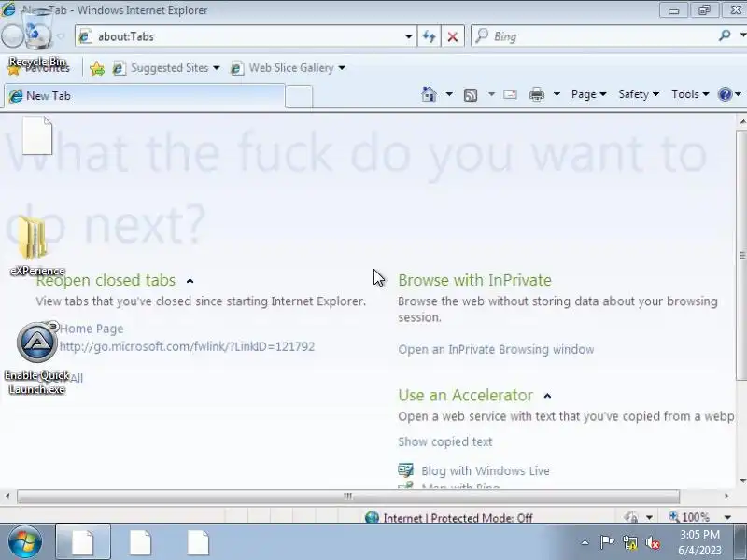Select the eXPerience folder desktop icon
This screenshot has height=560, width=747.
36,245
